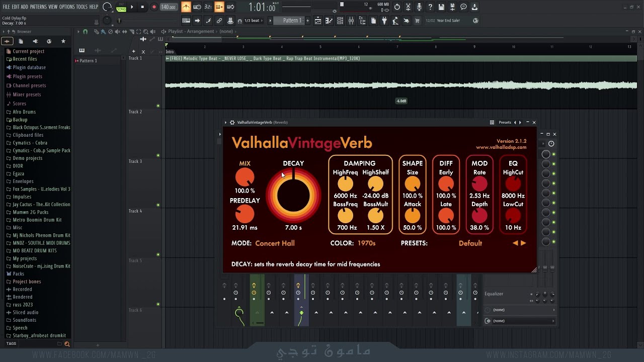The height and width of the screenshot is (362, 644).
Task: Click the ValhallaVintageVerb MIX knob
Action: click(245, 177)
